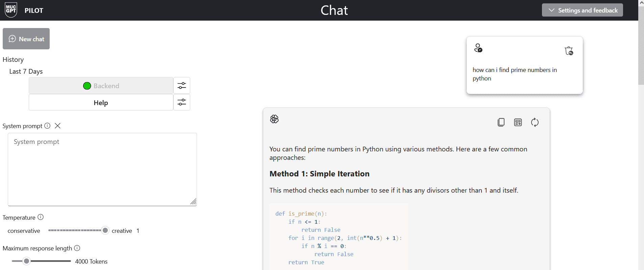This screenshot has width=644, height=270.
Task: Select the Backend chat in history
Action: [x=101, y=86]
